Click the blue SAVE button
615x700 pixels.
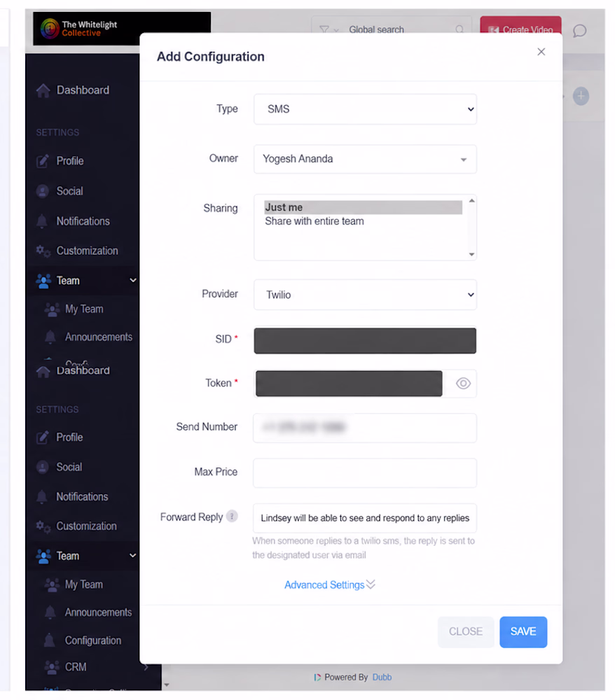pyautogui.click(x=523, y=631)
